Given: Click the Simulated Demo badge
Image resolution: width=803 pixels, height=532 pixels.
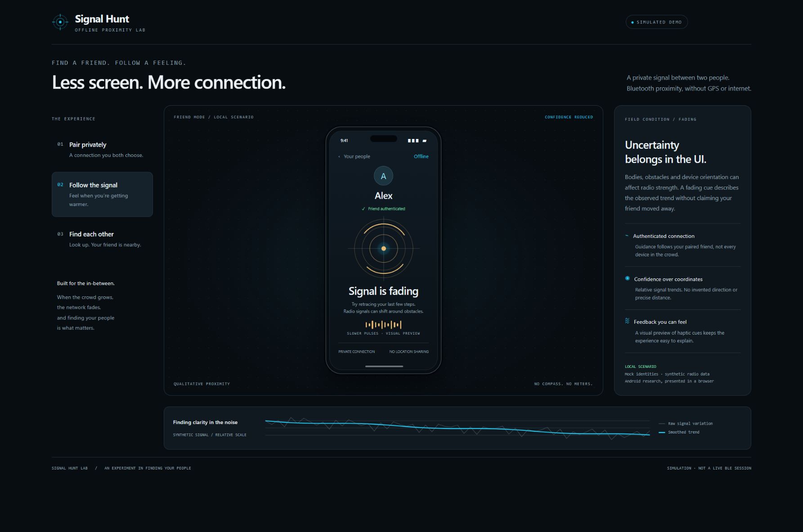Looking at the screenshot, I should pos(656,22).
